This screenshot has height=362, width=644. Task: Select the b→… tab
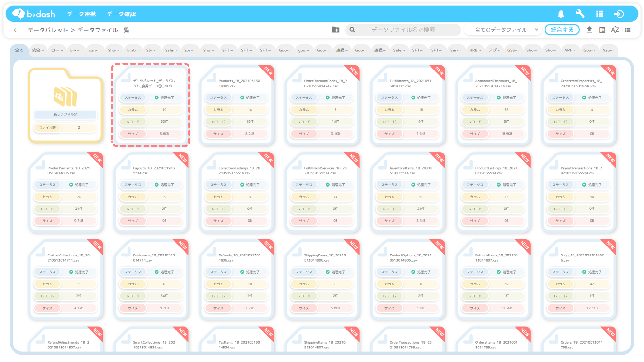pyautogui.click(x=75, y=50)
